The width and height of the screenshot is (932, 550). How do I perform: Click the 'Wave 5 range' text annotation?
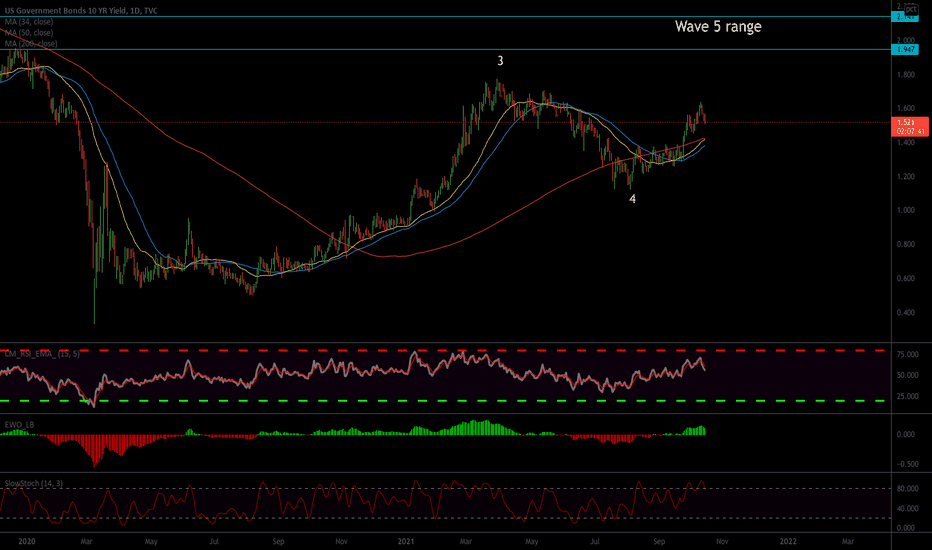718,27
